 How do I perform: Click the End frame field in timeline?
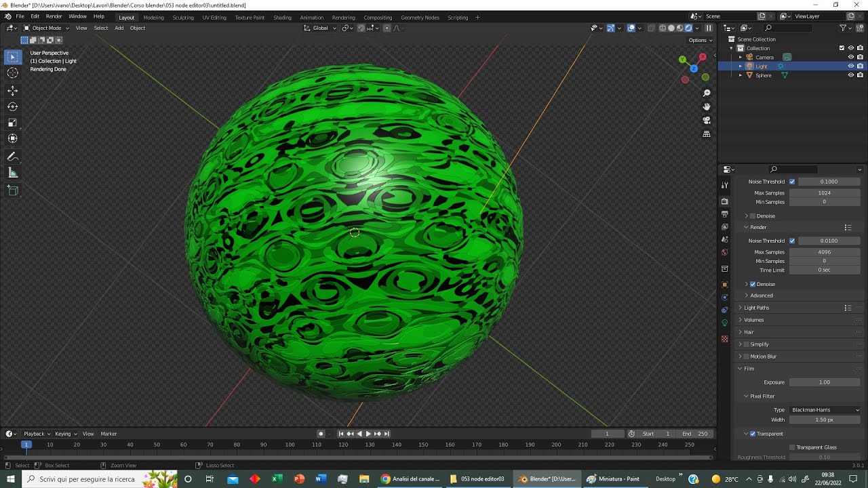(x=696, y=434)
